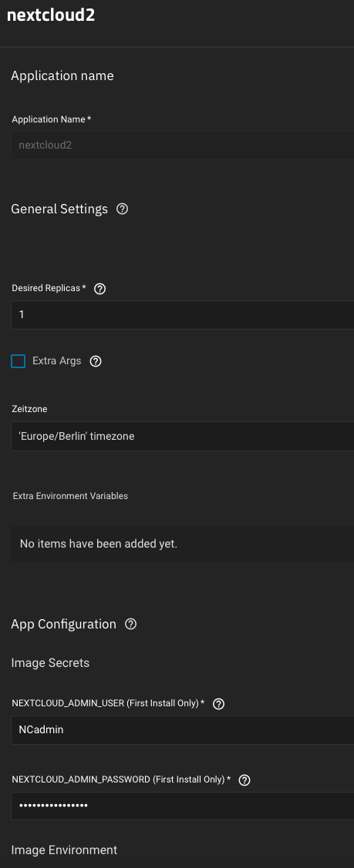This screenshot has width=354, height=868.
Task: Click the Image Environment heading
Action: (64, 850)
